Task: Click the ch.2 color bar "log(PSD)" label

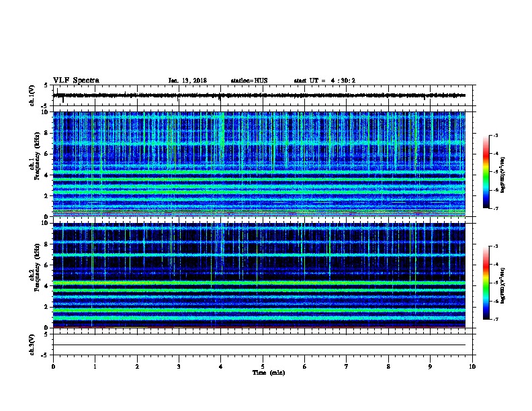Action: coord(503,285)
